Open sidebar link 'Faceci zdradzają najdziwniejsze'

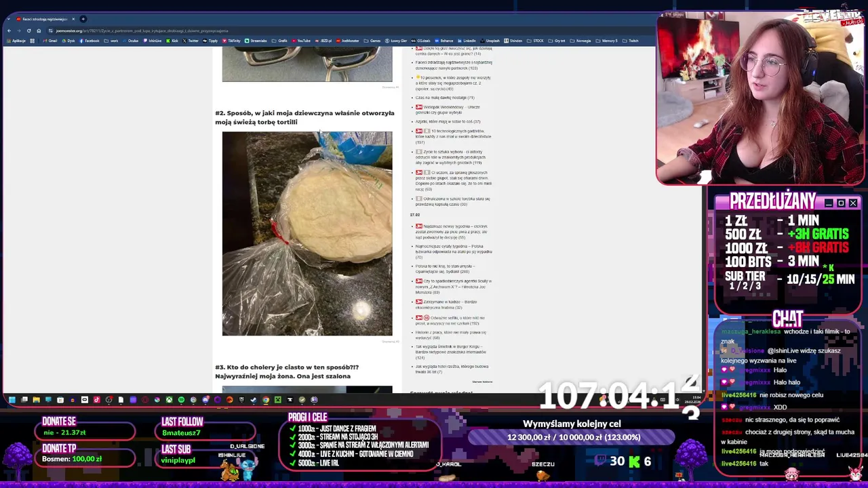[x=454, y=65]
